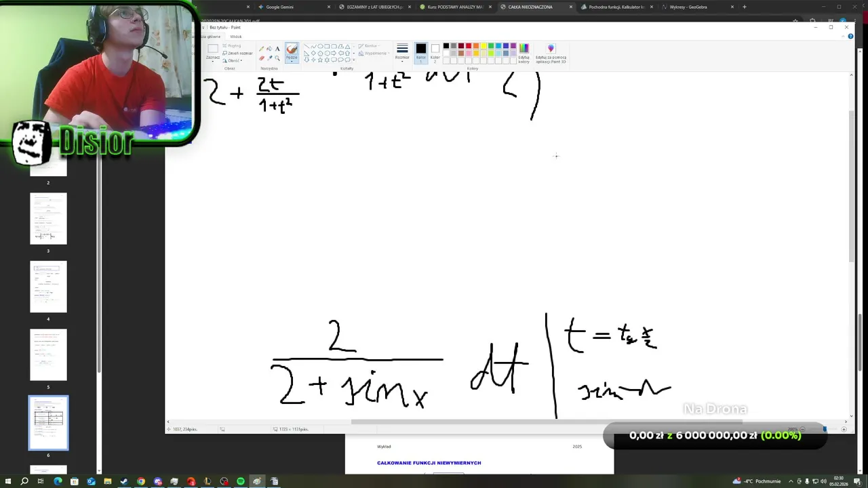Viewport: 868px width, 488px height.
Task: Pick the purple color swatch
Action: 513,45
